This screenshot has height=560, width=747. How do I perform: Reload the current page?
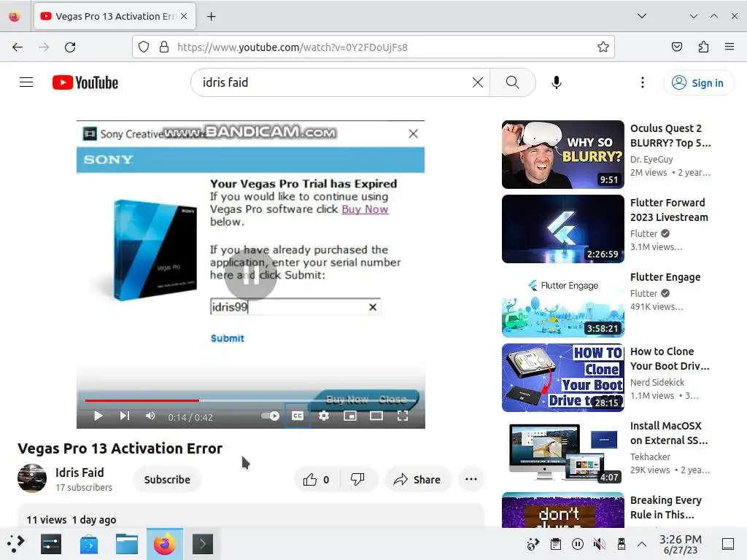[x=70, y=47]
